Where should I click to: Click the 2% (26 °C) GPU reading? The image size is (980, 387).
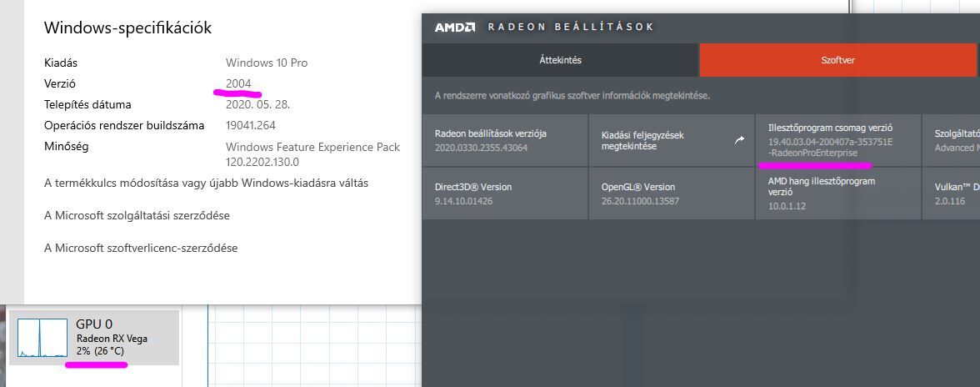[100, 351]
